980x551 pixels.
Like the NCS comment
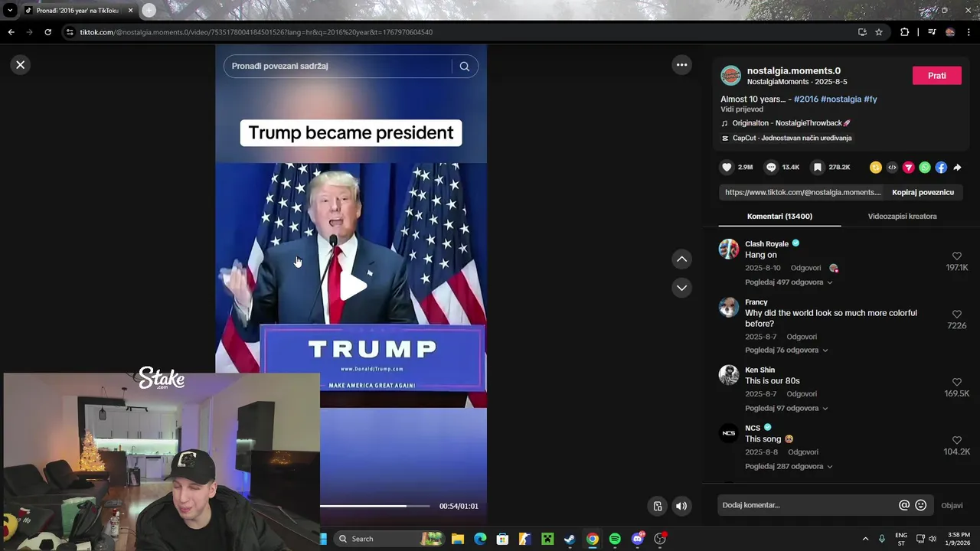point(956,440)
